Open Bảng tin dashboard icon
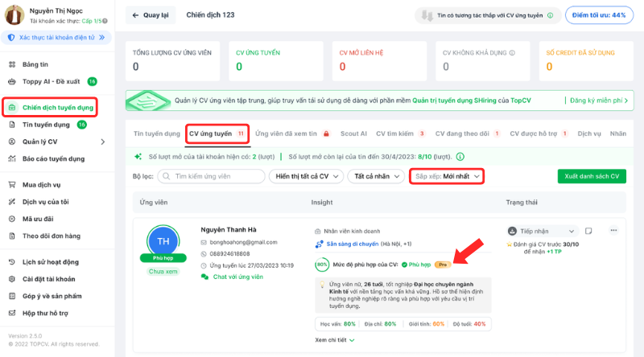Image resolution: width=644 pixels, height=357 pixels. pos(12,64)
